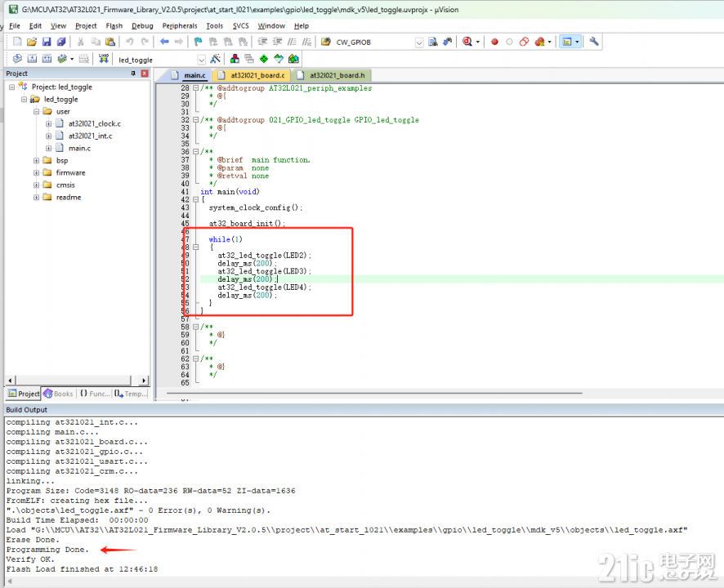724x588 pixels.
Task: Navigate forwards with the gray arrow
Action: (x=179, y=42)
